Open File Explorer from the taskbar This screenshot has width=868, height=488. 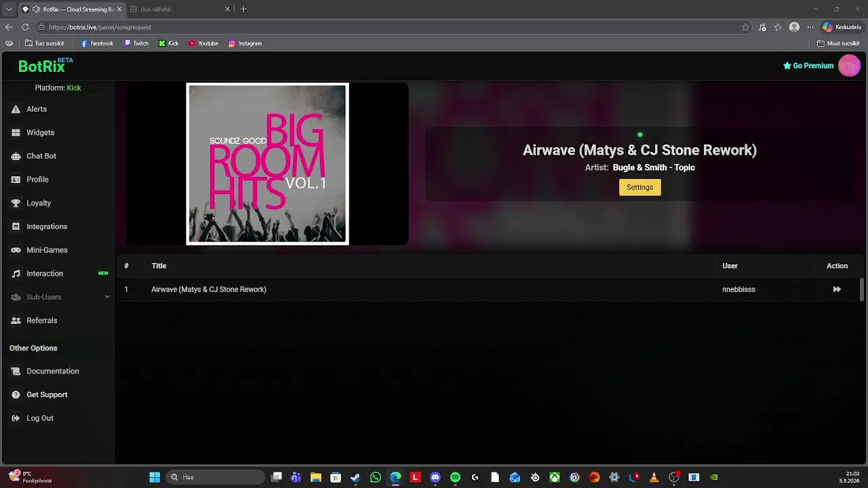(x=315, y=477)
